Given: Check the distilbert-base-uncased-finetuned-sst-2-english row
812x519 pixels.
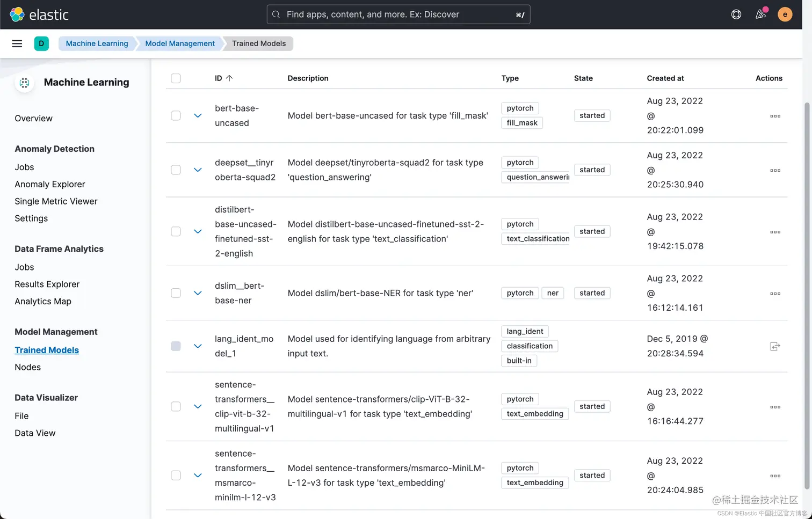Looking at the screenshot, I should pos(176,231).
